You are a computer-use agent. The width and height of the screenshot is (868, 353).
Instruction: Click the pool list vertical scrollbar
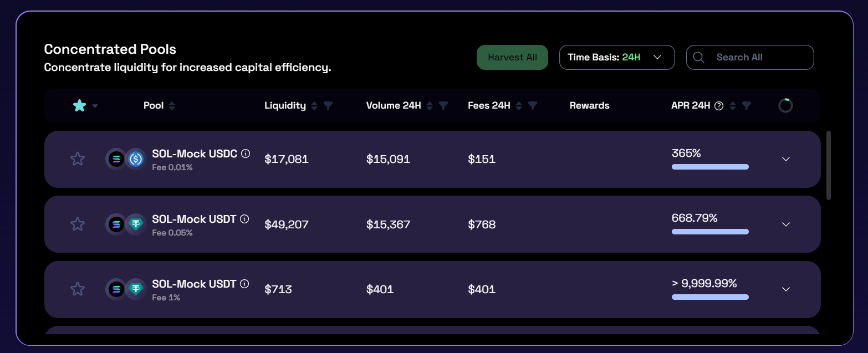[829, 165]
